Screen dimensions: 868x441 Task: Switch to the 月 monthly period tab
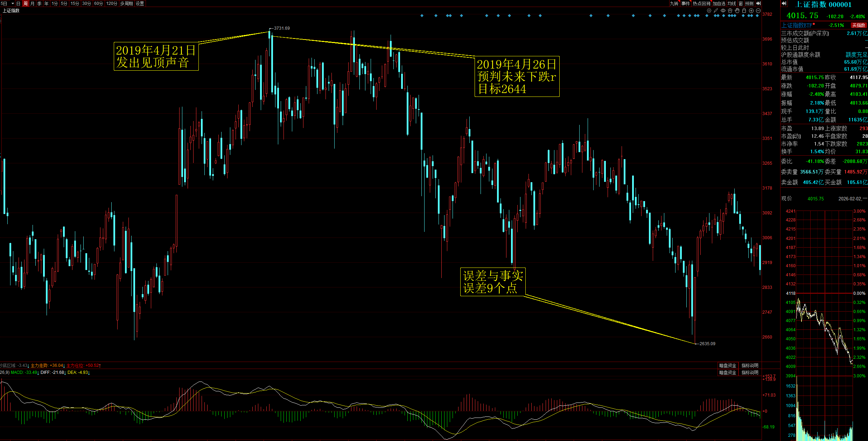[33, 3]
